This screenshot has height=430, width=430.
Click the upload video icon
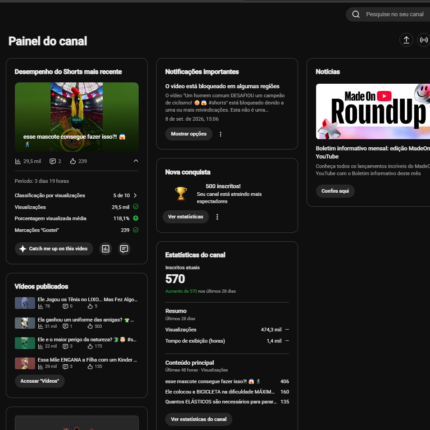click(x=406, y=40)
